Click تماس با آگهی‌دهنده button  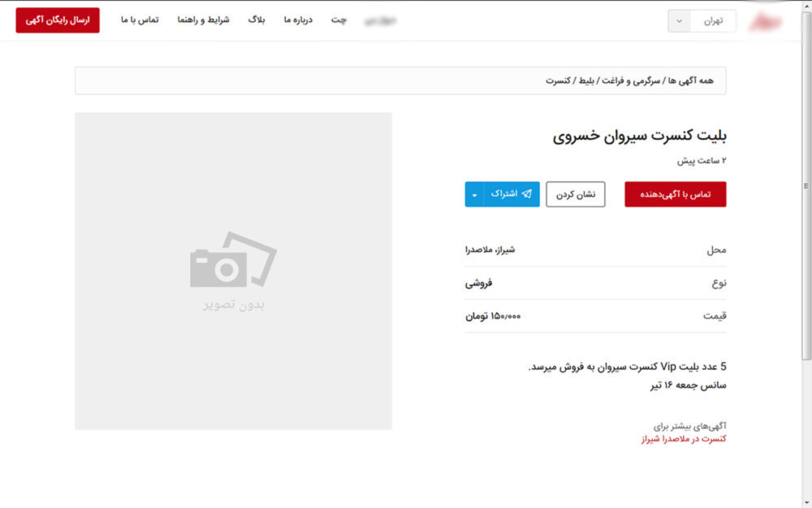[x=676, y=194]
